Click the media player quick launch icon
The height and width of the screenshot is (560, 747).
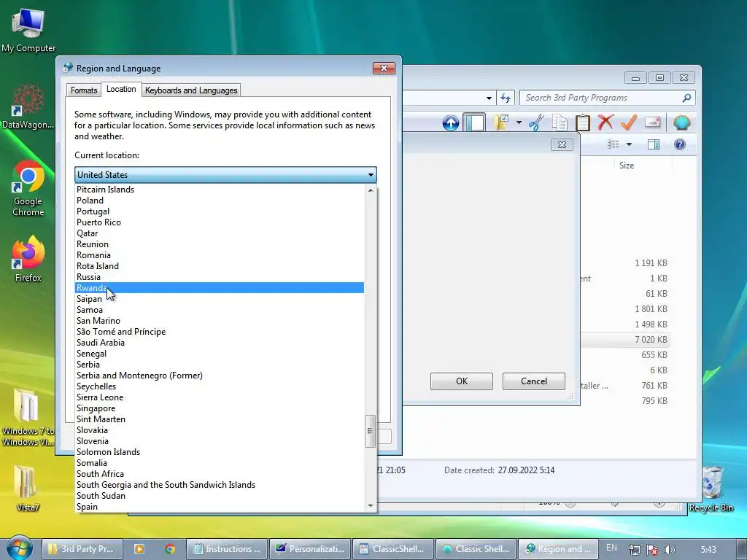(x=139, y=549)
